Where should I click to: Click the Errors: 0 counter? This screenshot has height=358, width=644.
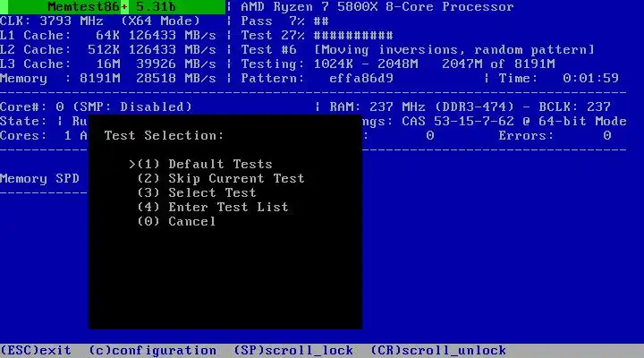point(555,136)
